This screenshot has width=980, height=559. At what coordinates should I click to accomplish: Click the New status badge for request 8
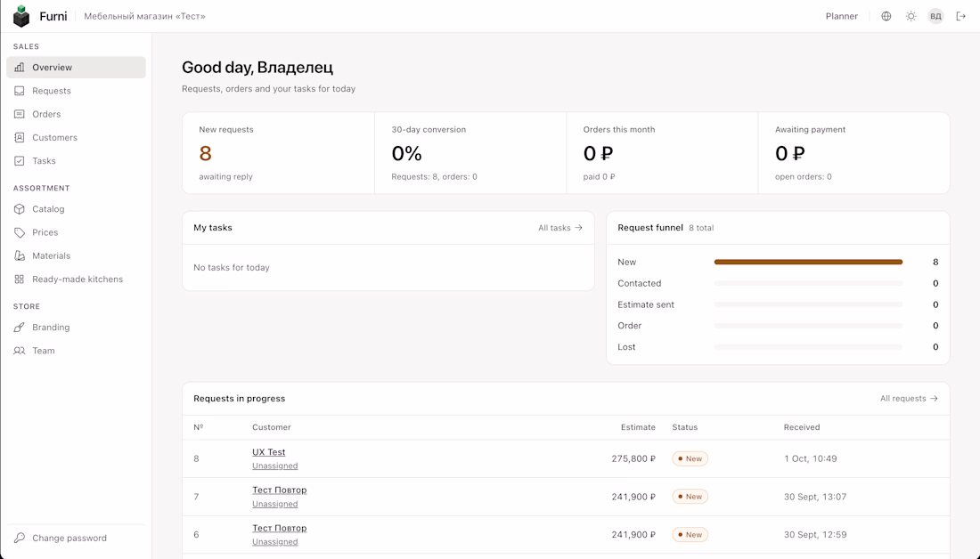click(690, 458)
